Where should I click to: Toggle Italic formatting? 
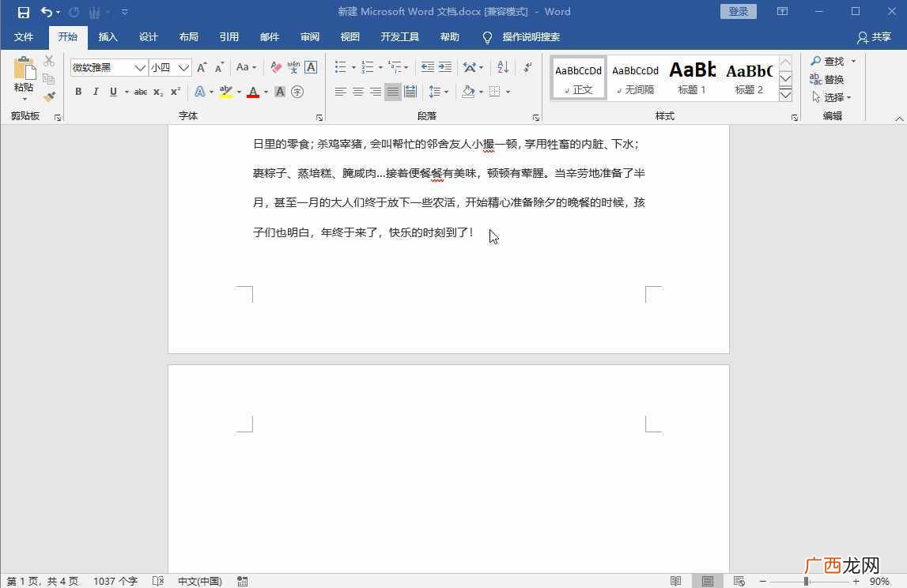(96, 92)
